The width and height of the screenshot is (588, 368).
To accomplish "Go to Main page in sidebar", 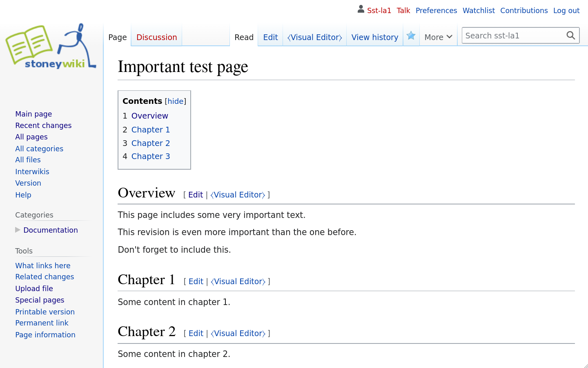I will pos(33,114).
